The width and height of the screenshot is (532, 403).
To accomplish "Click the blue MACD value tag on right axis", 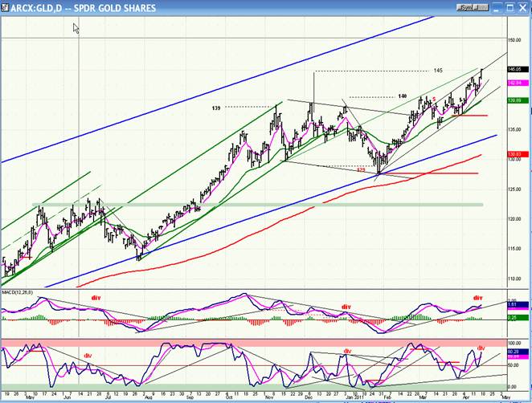I will tap(518, 305).
